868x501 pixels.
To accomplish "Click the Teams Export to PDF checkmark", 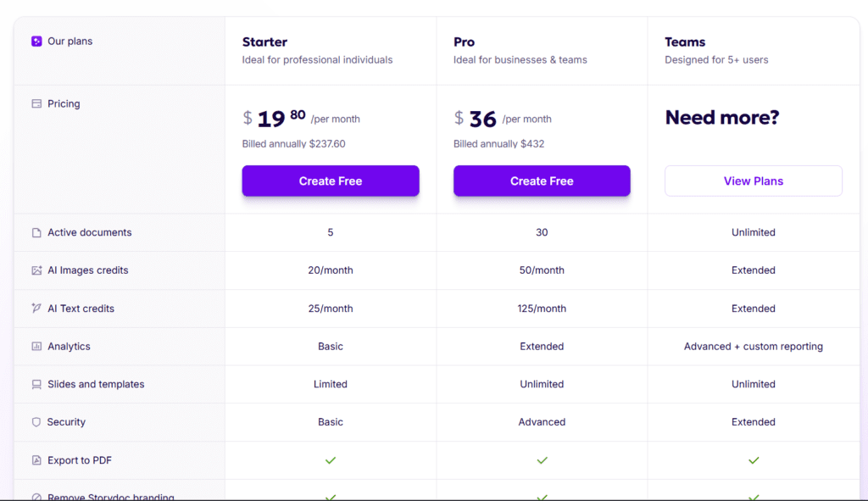I will pos(753,460).
